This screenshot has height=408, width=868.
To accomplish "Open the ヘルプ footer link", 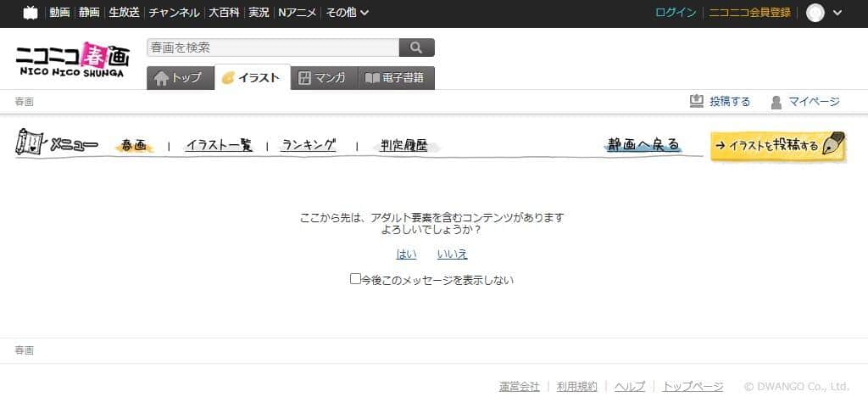I will (x=630, y=387).
